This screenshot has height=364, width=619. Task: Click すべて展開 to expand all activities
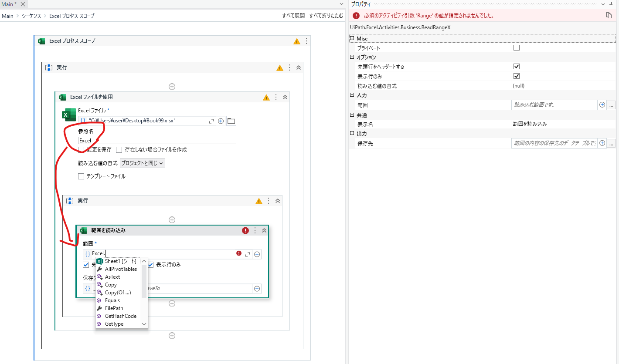(x=293, y=16)
